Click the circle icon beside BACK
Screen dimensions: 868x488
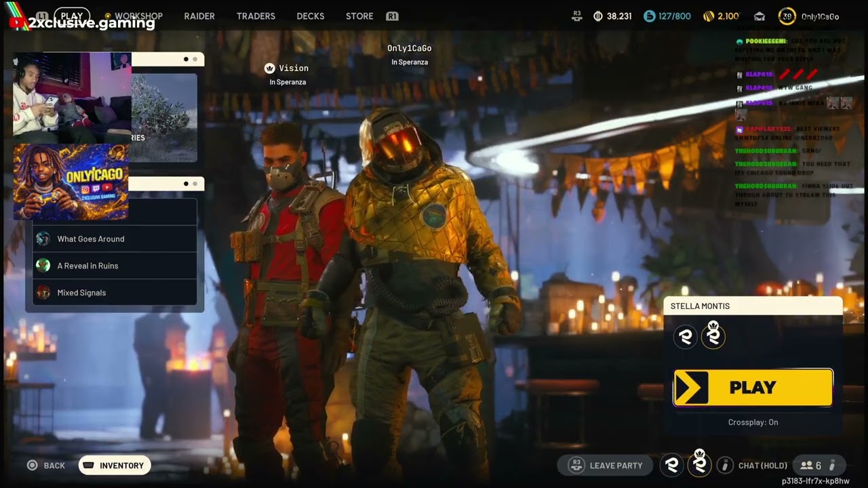click(32, 465)
